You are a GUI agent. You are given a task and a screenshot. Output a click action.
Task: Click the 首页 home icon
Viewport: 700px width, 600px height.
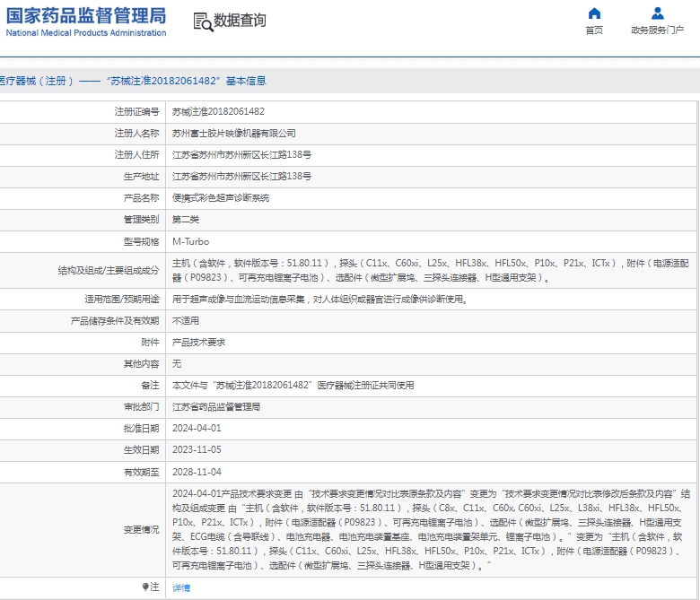point(594,13)
